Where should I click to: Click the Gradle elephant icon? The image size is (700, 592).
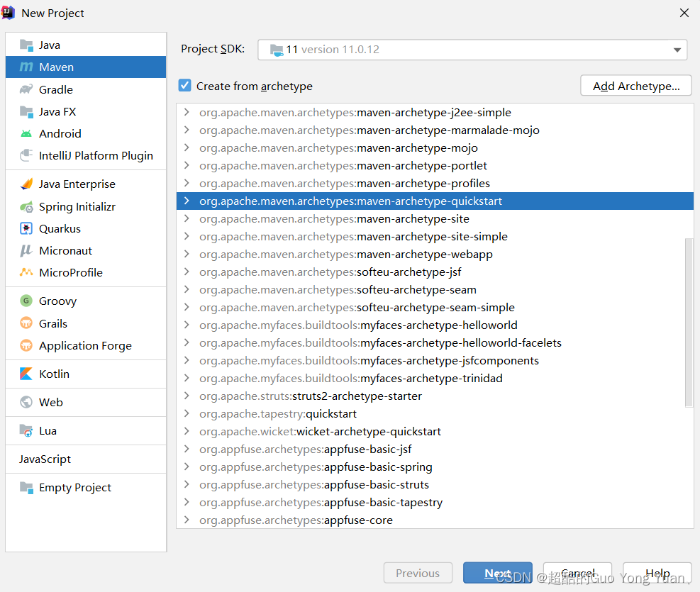[x=26, y=89]
